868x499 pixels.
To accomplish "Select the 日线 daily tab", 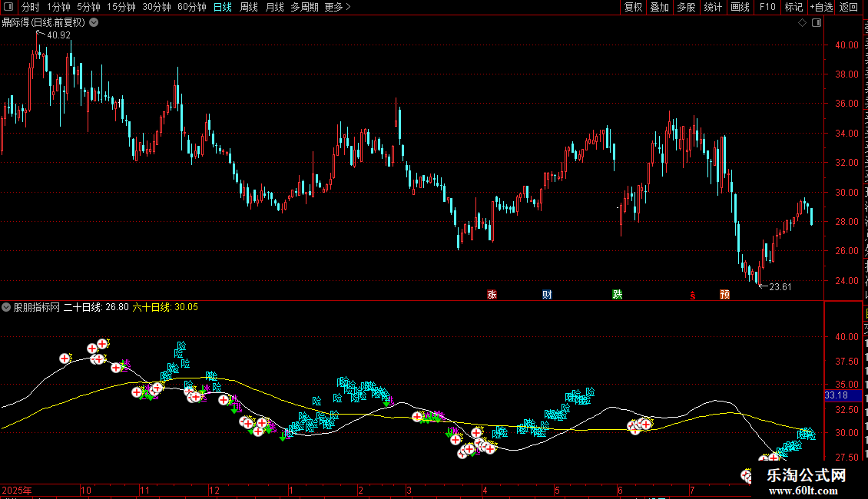I will pos(223,7).
